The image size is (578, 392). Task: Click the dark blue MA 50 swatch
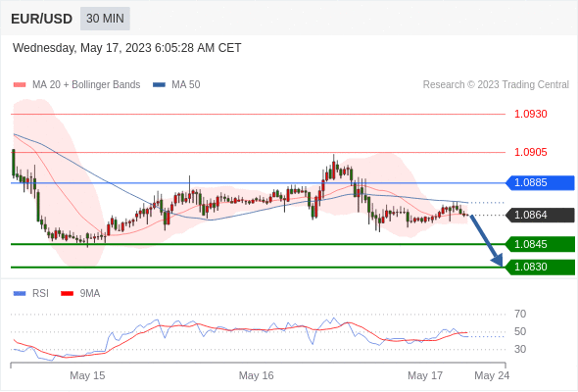coord(160,85)
